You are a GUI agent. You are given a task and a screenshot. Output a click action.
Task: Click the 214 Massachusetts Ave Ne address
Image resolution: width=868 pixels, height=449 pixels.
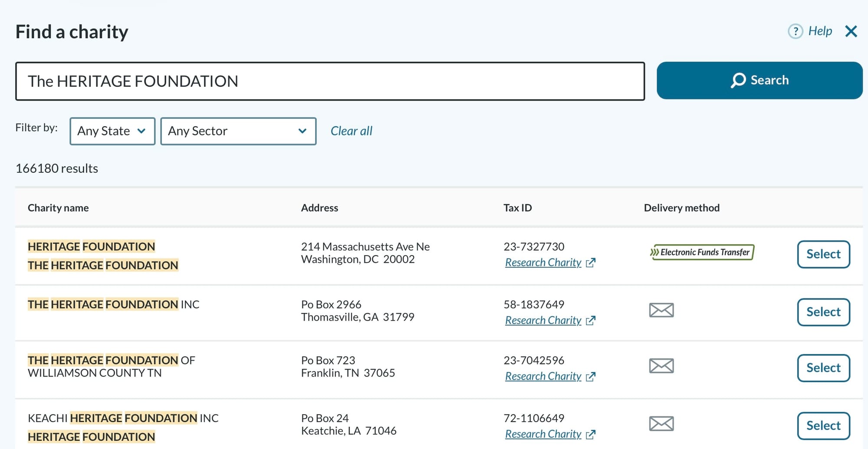tap(365, 253)
